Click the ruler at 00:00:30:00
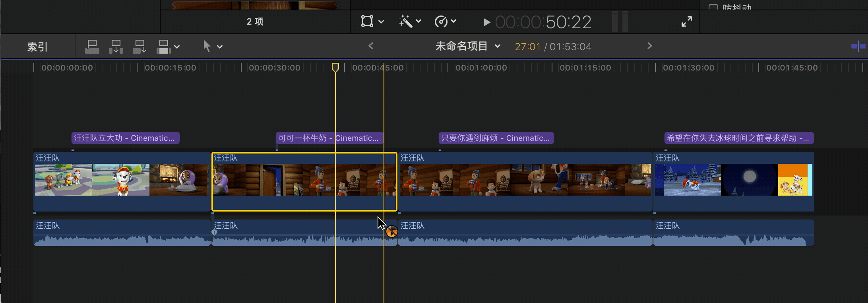Image resolution: width=868 pixels, height=303 pixels. point(274,68)
